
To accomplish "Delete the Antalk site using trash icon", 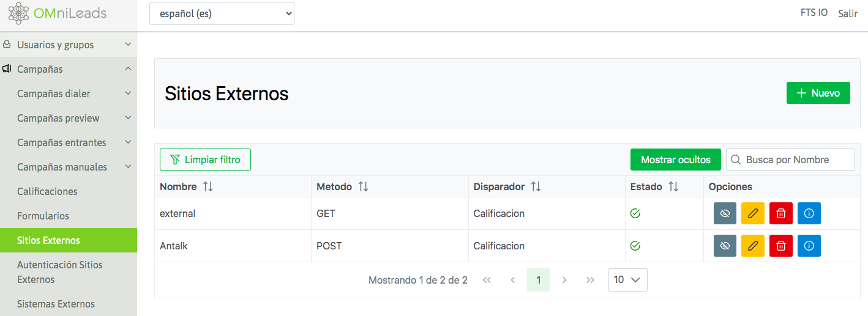I will point(780,246).
